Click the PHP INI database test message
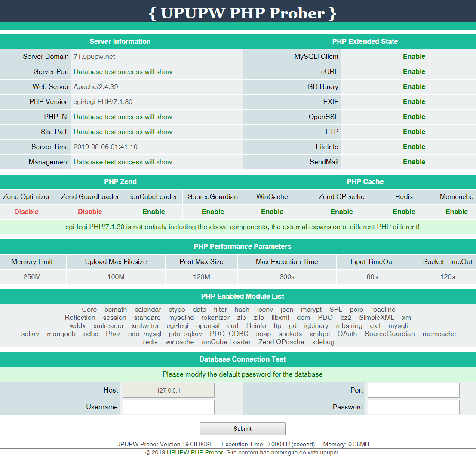Screen dimensions: 476x460 point(123,117)
